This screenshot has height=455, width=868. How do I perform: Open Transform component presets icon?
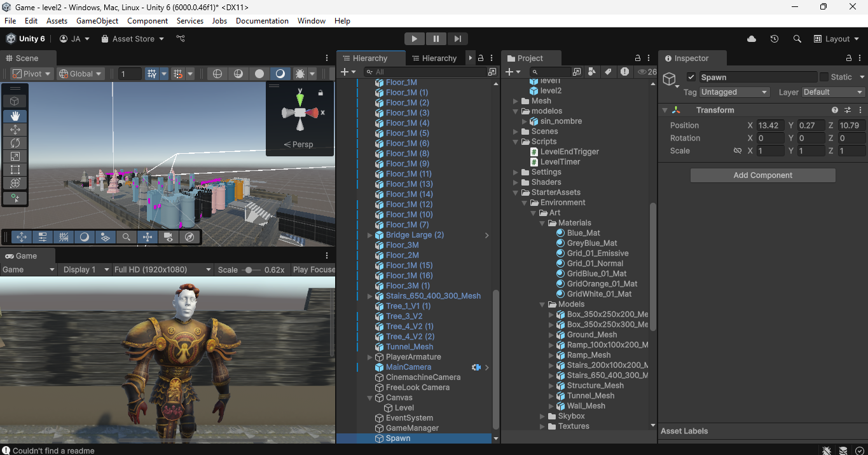848,110
